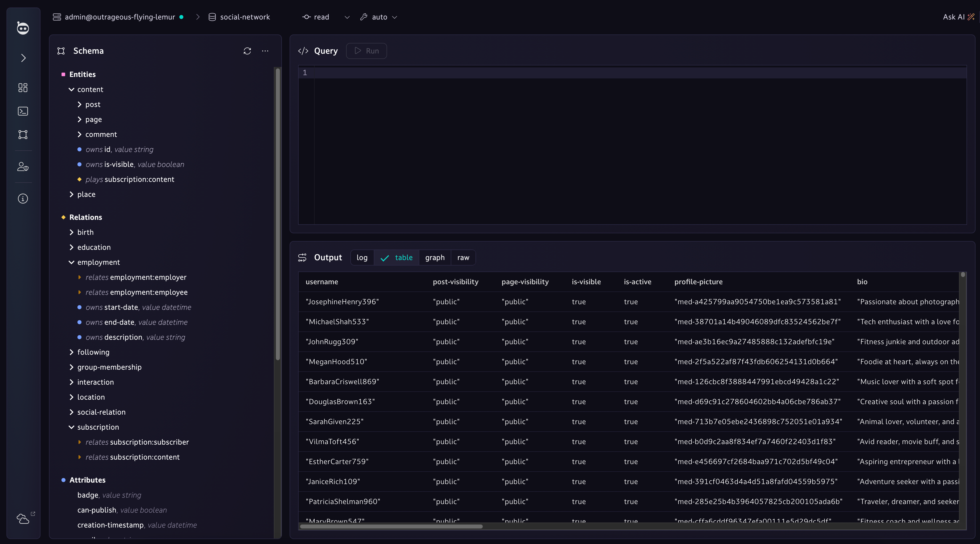Click the server connection icon
980x544 pixels.
point(57,17)
